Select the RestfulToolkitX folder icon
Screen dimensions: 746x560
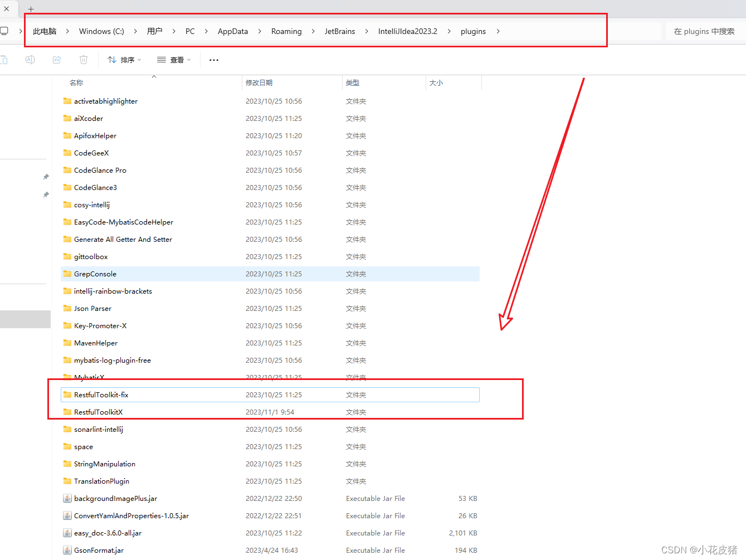[67, 412]
